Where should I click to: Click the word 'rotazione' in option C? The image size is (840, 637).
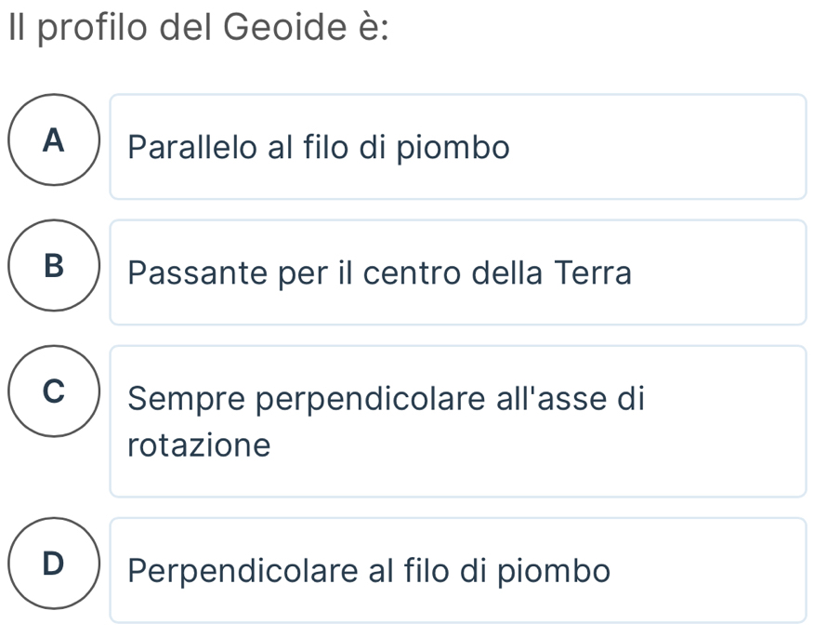click(200, 445)
